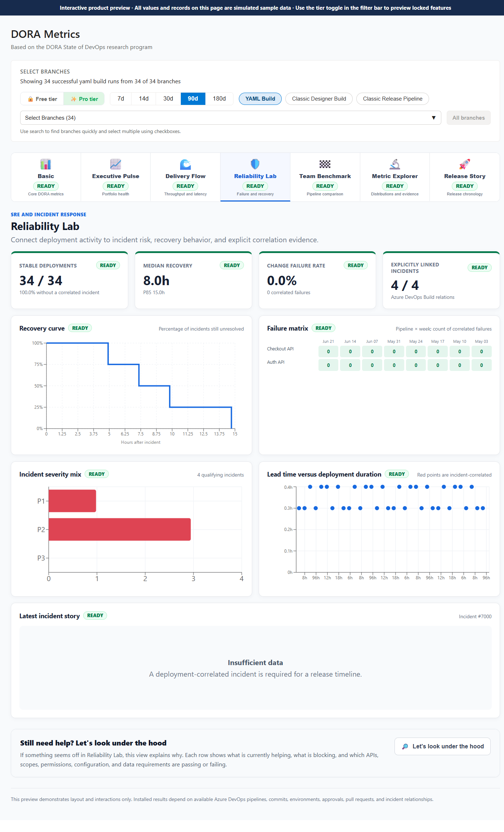Click the Red points are incident-correlated note
Screen dimensions: 504x832
pyautogui.click(x=454, y=475)
